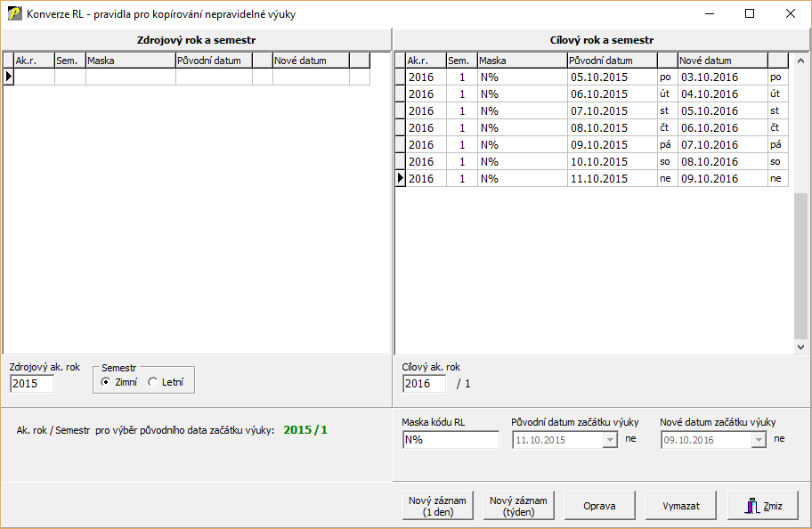The width and height of the screenshot is (812, 529).
Task: Click Nový záznam (1 den) button
Action: pos(437,505)
